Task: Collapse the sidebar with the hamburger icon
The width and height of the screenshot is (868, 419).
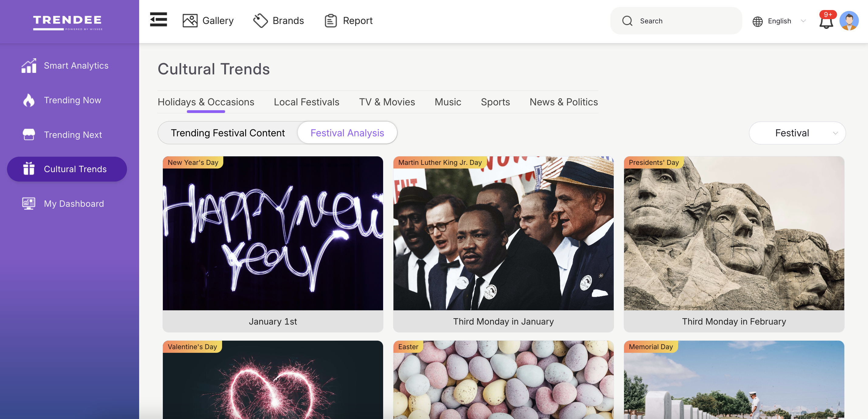Action: tap(158, 19)
